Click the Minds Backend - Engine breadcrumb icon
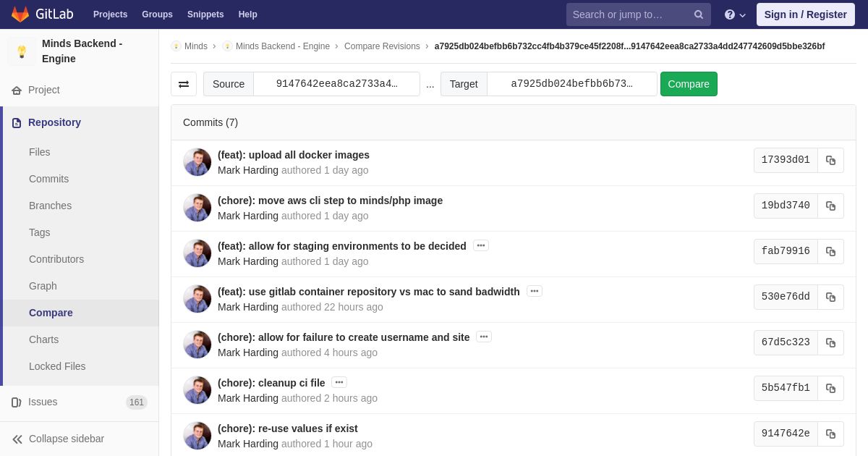The height and width of the screenshot is (456, 868). (227, 46)
